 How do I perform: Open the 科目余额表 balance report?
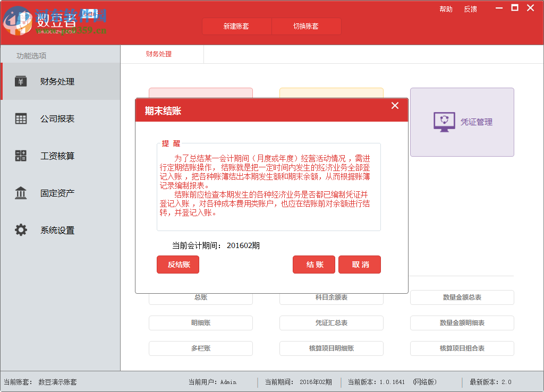[331, 297]
